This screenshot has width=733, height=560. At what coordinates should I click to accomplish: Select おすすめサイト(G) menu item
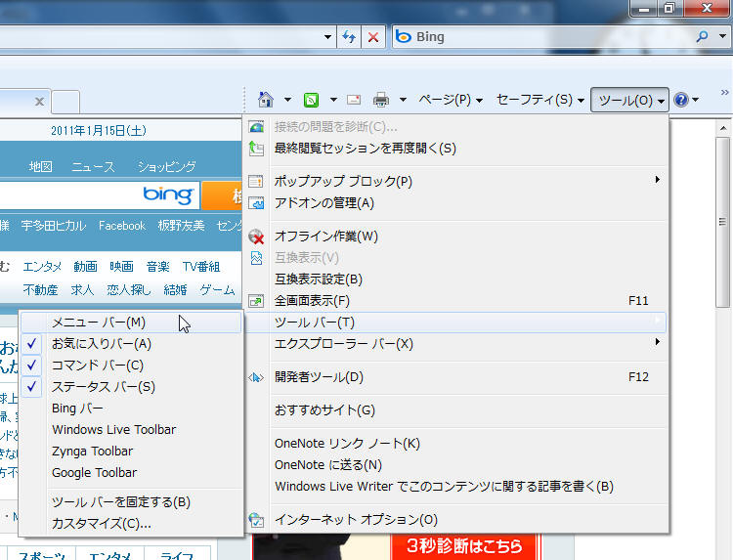pos(456,410)
